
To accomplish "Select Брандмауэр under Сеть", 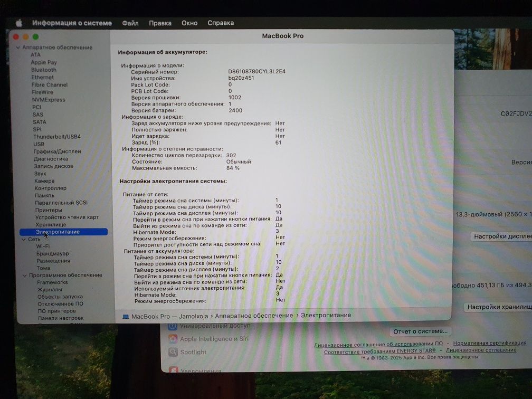I will [53, 253].
